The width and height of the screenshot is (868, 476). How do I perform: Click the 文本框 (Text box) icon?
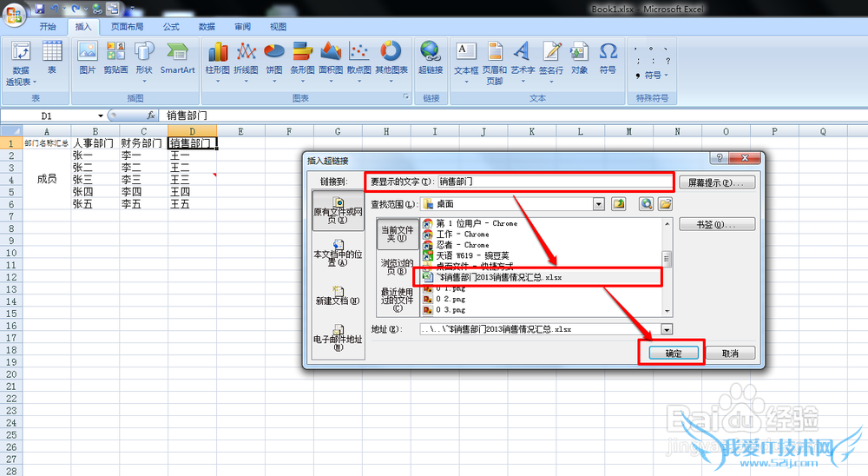point(466,57)
